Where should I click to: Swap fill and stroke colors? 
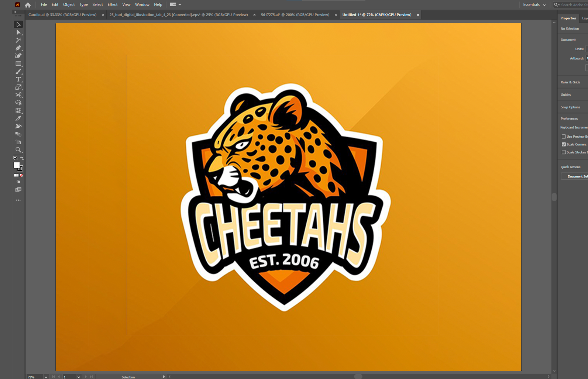click(22, 158)
